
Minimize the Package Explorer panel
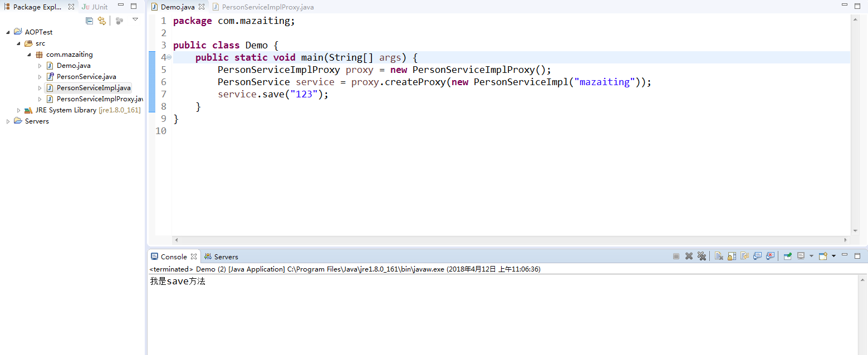[121, 6]
